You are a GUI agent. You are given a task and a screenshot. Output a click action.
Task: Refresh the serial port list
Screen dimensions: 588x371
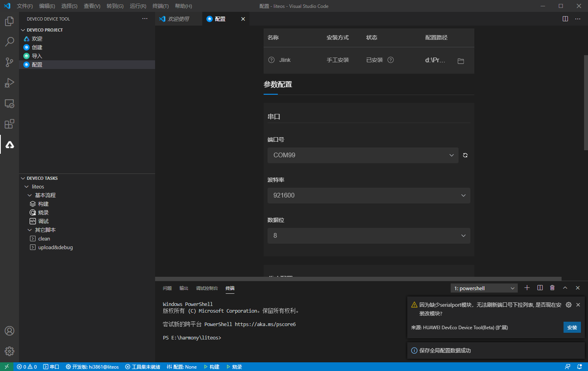point(465,155)
